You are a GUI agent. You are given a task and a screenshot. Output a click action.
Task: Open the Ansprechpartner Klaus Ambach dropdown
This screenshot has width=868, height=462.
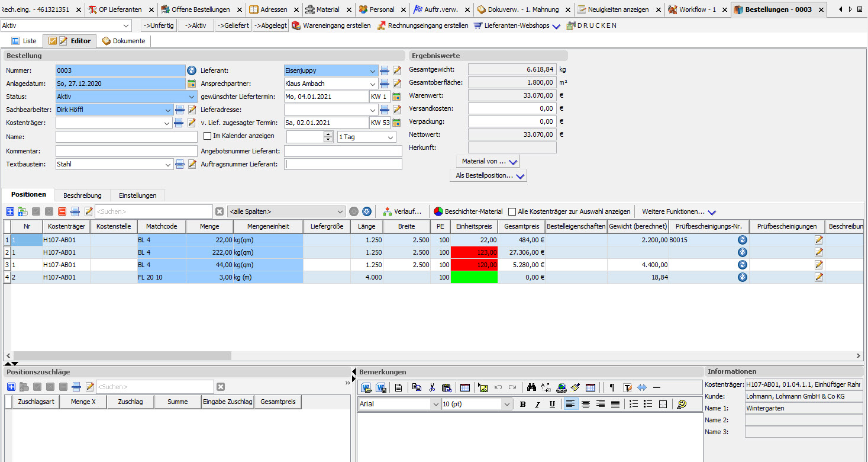(x=372, y=84)
